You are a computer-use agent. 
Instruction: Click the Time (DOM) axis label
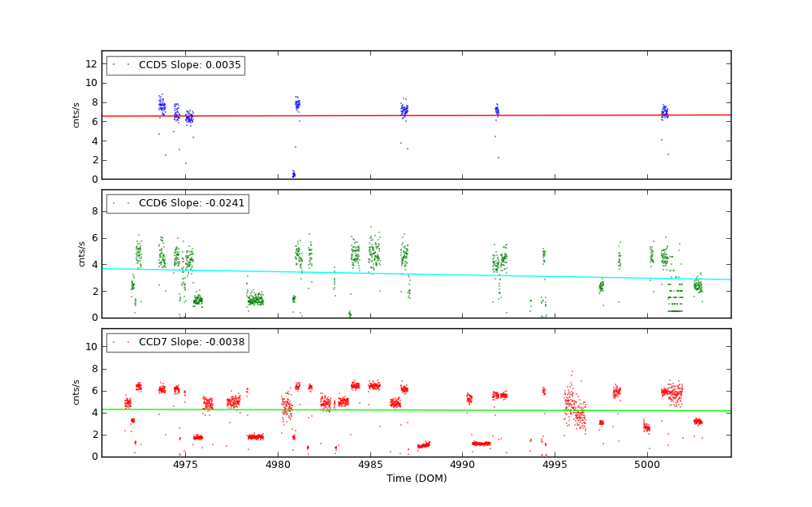coord(416,479)
